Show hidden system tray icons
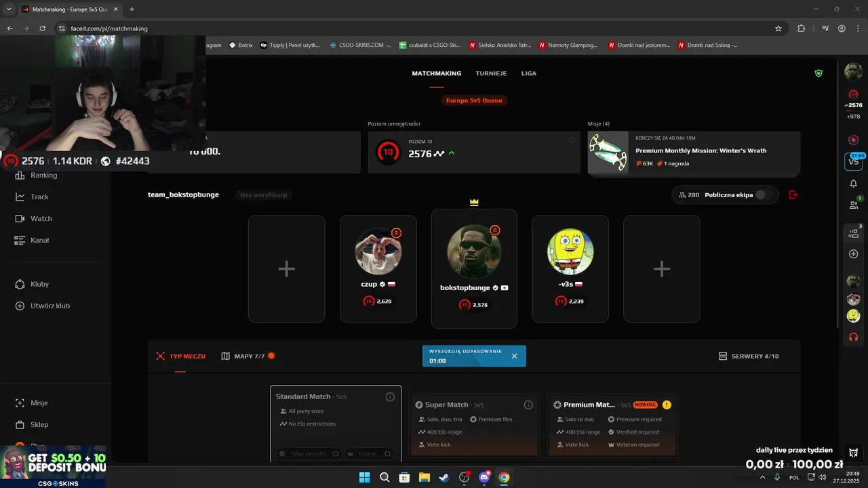Screen dimensions: 868x488 click(x=763, y=477)
